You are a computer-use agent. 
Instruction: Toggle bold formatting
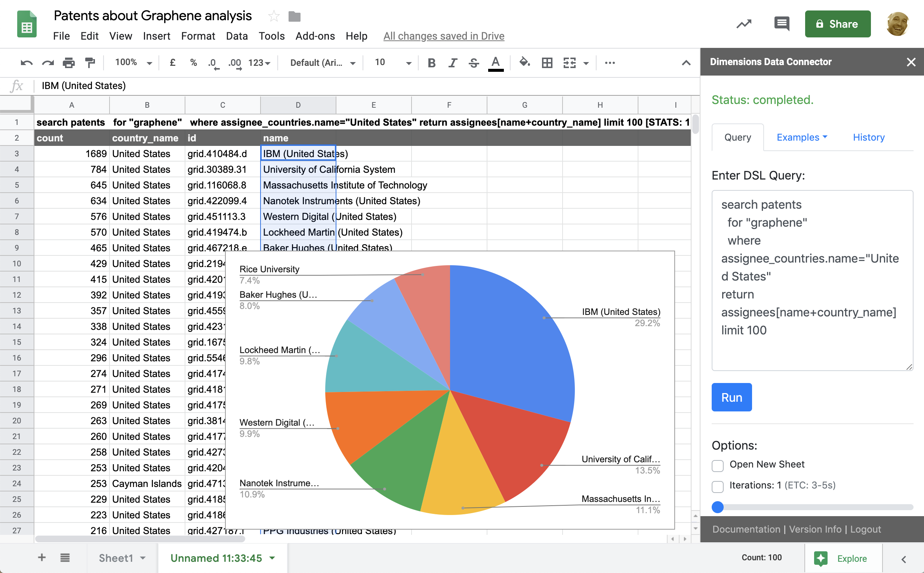pyautogui.click(x=431, y=63)
